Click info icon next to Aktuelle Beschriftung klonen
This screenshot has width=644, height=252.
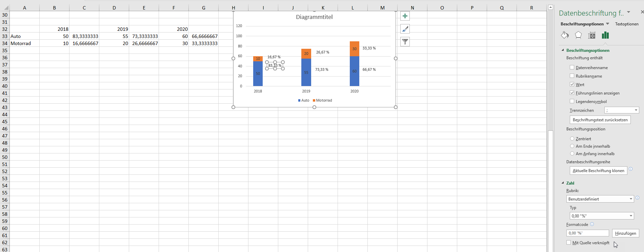tap(631, 169)
